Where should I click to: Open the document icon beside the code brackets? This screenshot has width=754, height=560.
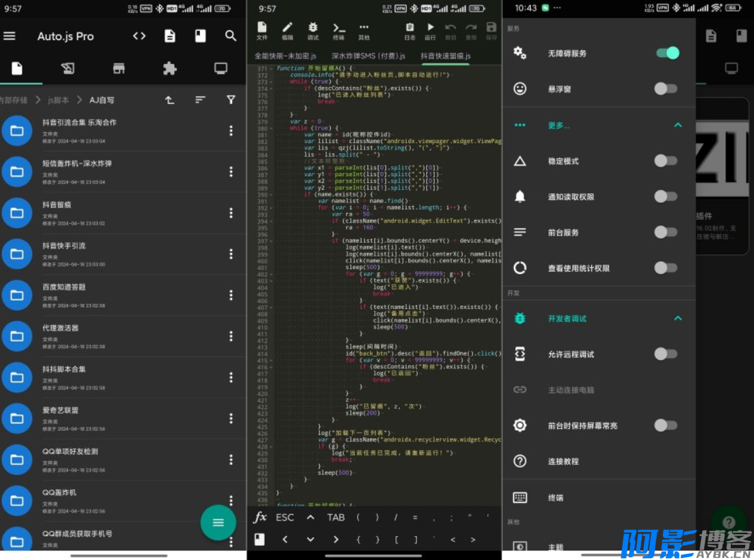coord(169,36)
